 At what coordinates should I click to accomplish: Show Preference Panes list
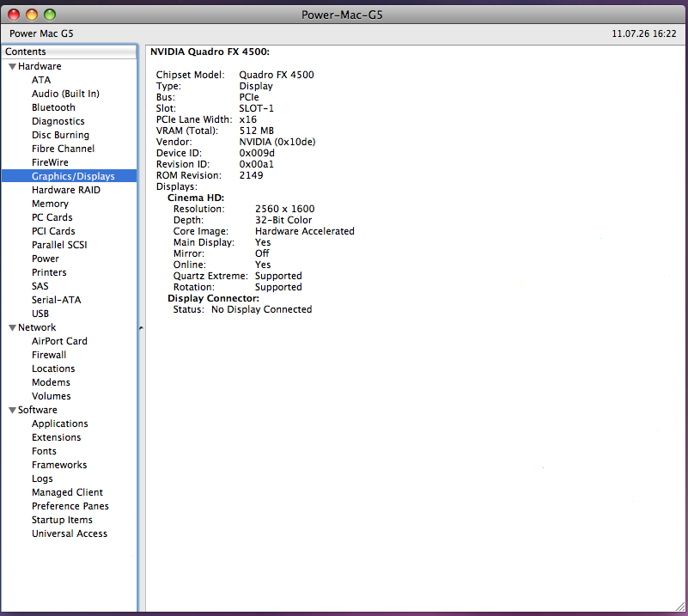pyautogui.click(x=70, y=506)
